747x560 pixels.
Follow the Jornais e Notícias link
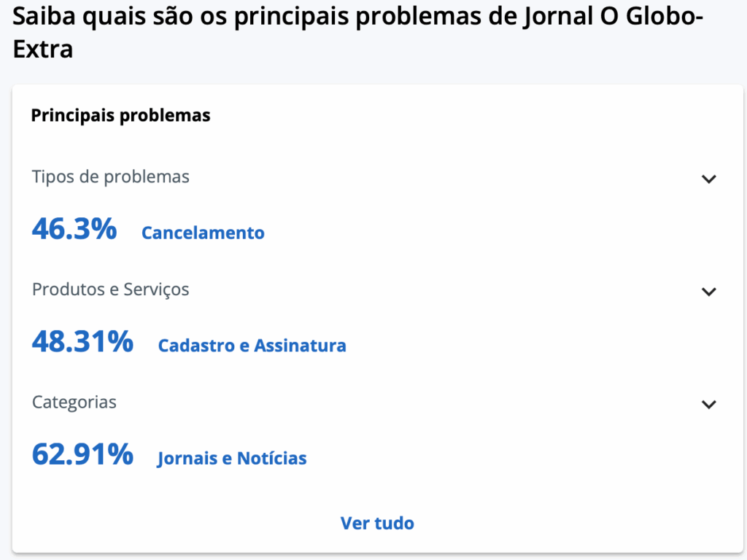pos(232,458)
